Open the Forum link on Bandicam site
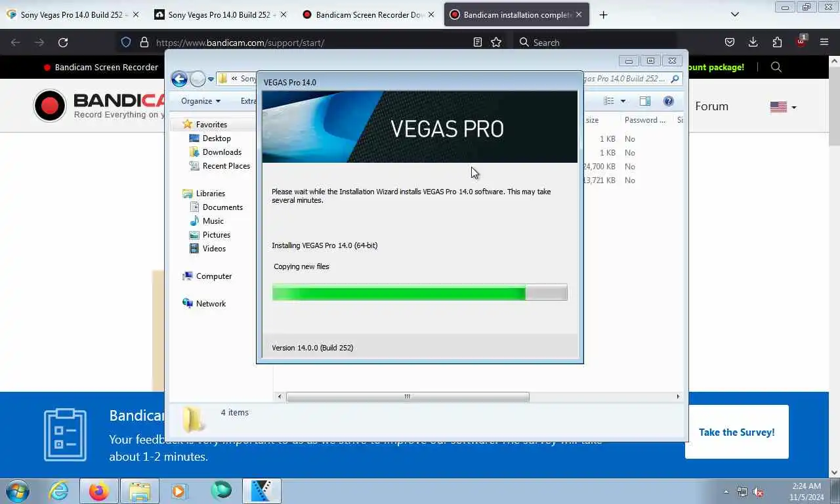Image resolution: width=840 pixels, height=504 pixels. tap(711, 106)
